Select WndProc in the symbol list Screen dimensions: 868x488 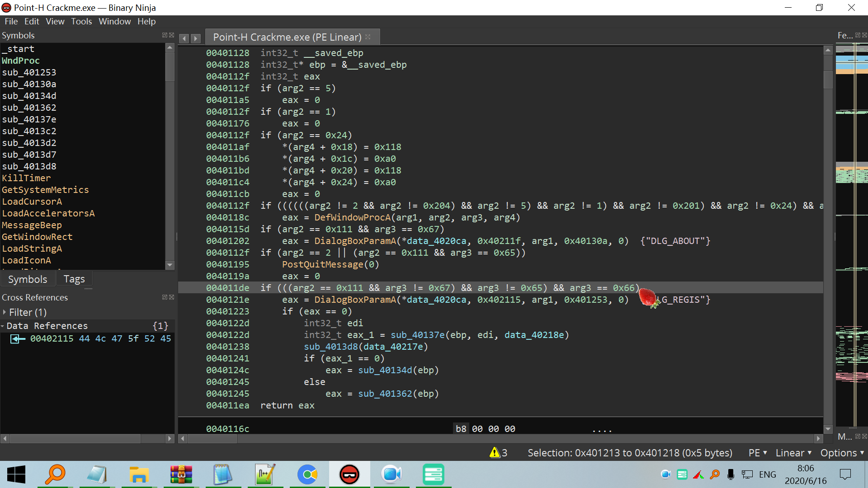(x=21, y=61)
